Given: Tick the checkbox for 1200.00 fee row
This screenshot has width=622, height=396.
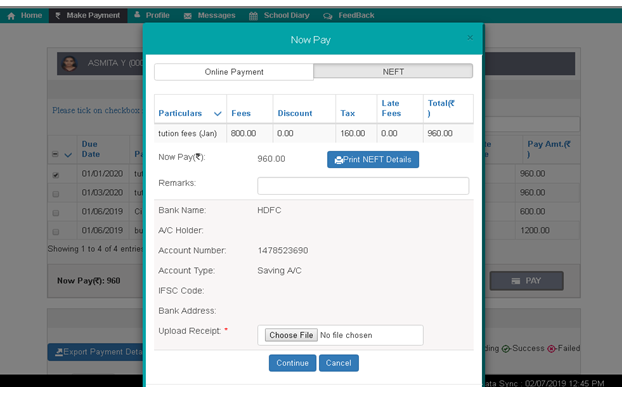Looking at the screenshot, I should (56, 232).
